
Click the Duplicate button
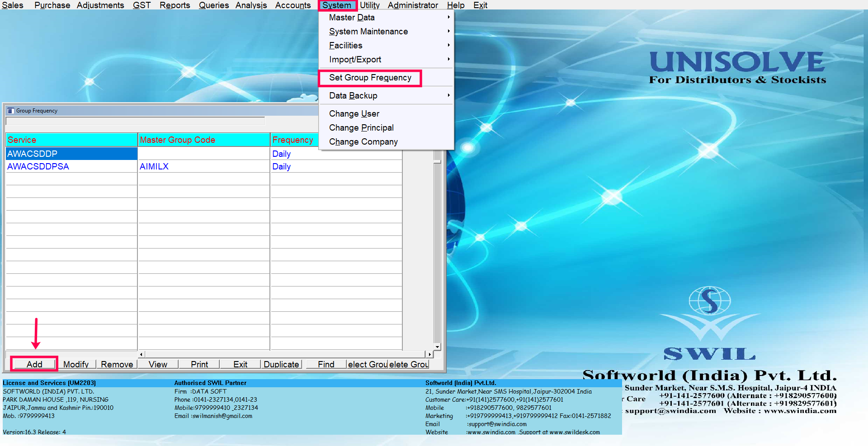point(281,364)
